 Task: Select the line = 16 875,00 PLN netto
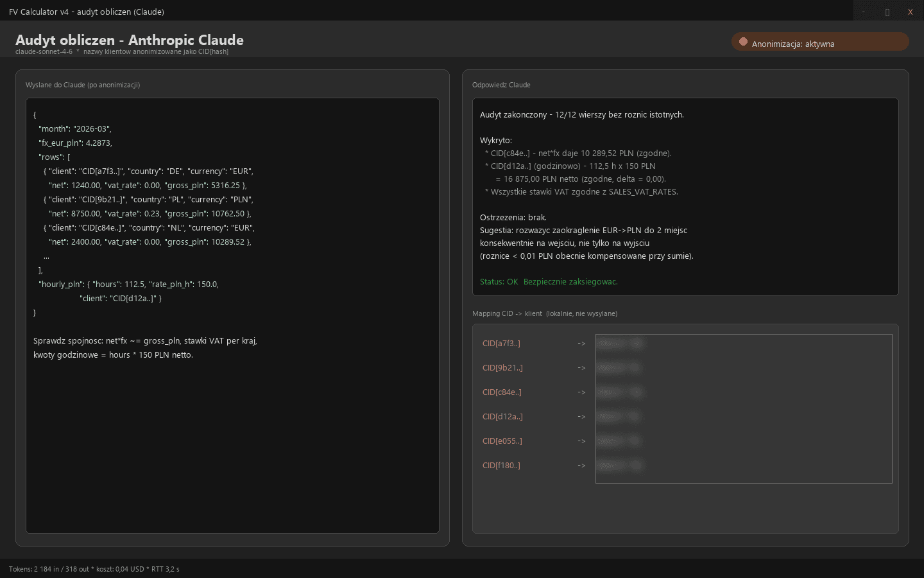(581, 179)
